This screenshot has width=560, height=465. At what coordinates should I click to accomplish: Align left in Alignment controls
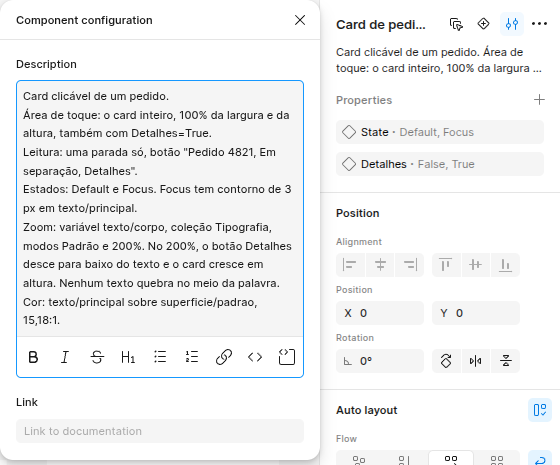point(350,265)
